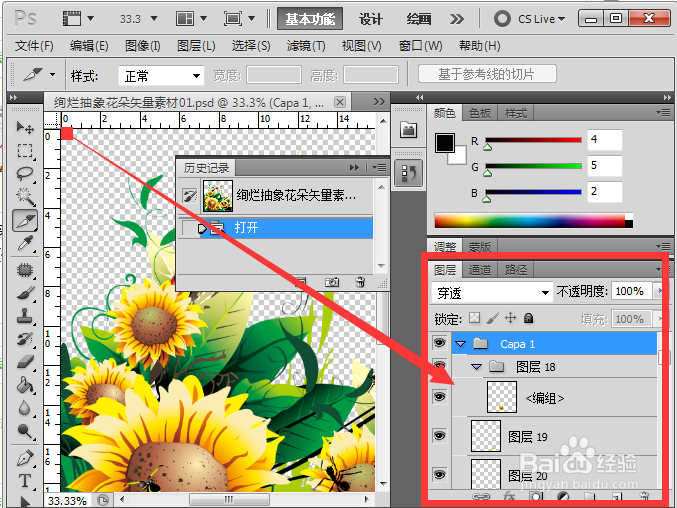Open the 文件(F) menu

click(x=34, y=46)
